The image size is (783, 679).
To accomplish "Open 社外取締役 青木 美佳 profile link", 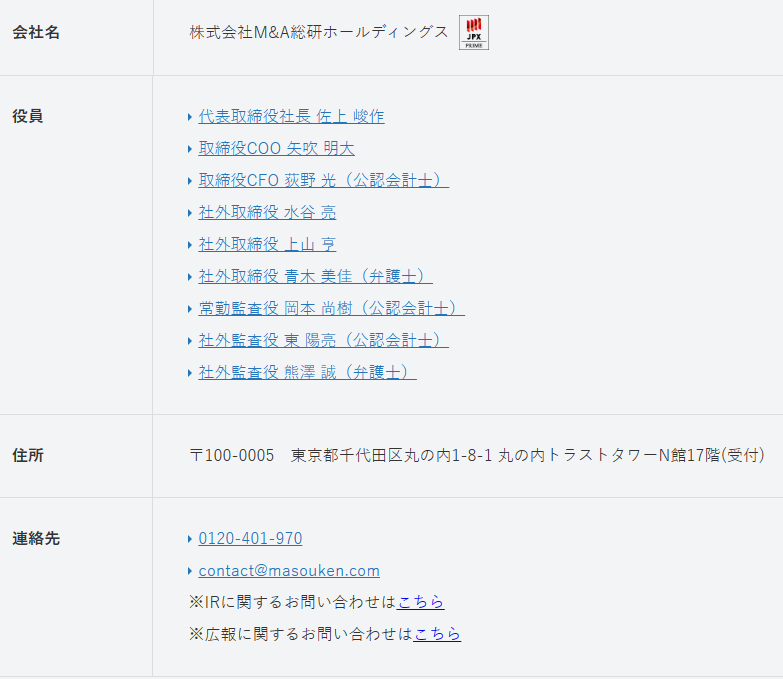I will point(316,276).
